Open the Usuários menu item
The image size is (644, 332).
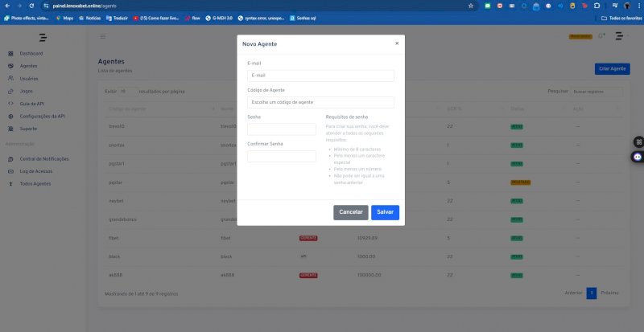tap(29, 79)
